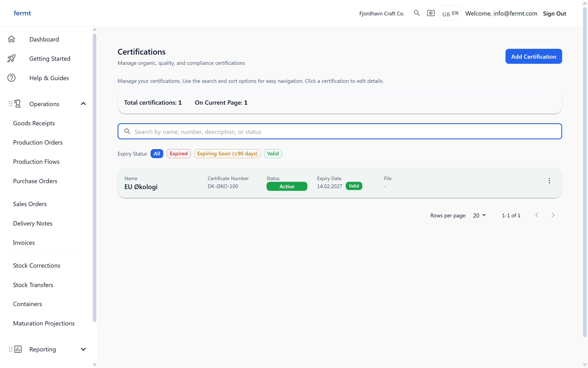
Task: Click sidebar scrollbar thumb
Action: click(x=95, y=178)
